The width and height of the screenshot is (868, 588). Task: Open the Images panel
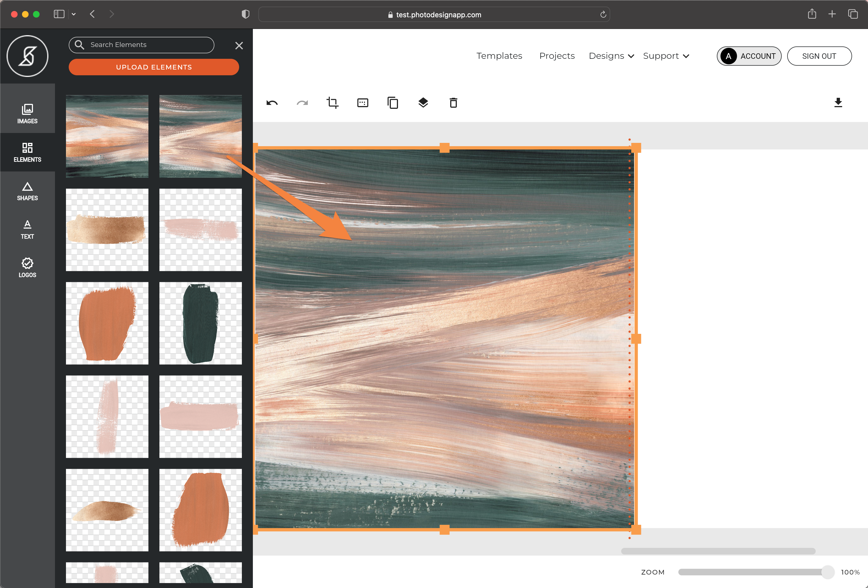pyautogui.click(x=27, y=113)
